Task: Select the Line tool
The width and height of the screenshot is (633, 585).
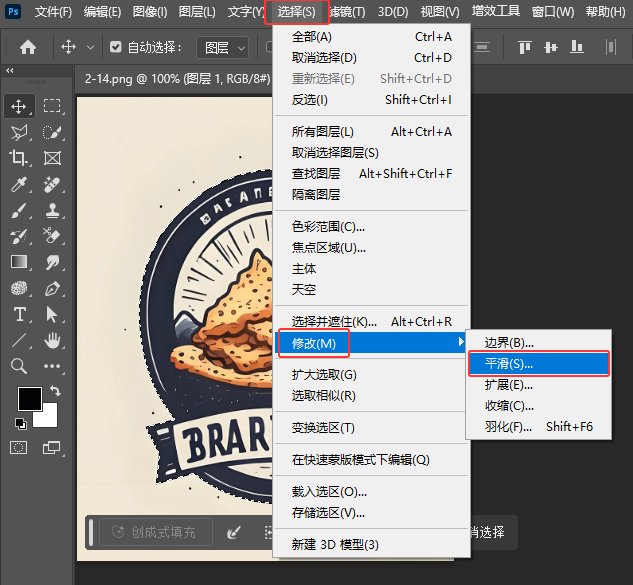Action: coord(19,340)
